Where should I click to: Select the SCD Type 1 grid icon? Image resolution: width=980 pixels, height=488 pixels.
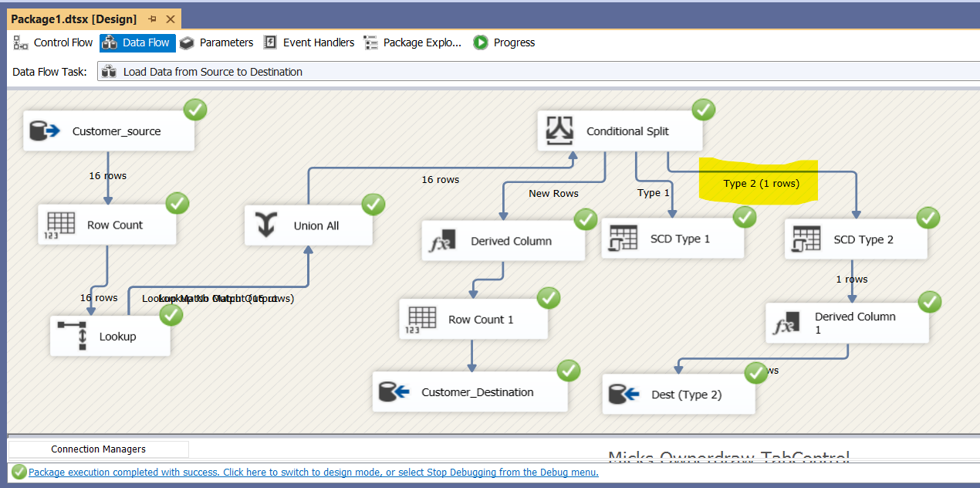coord(622,238)
